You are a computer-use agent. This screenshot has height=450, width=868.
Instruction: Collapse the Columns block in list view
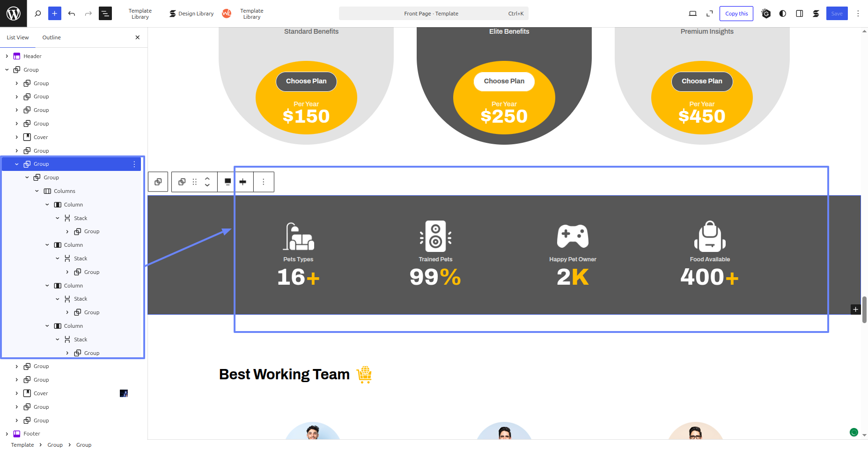coord(37,191)
